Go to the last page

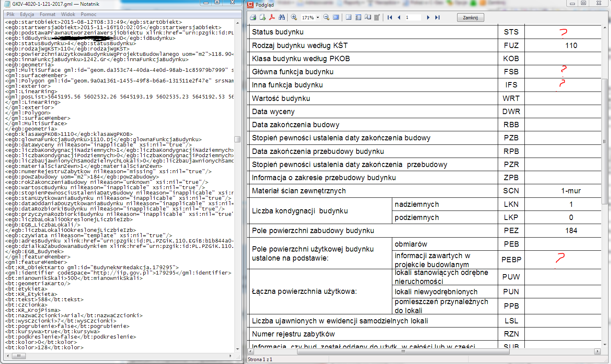(437, 17)
